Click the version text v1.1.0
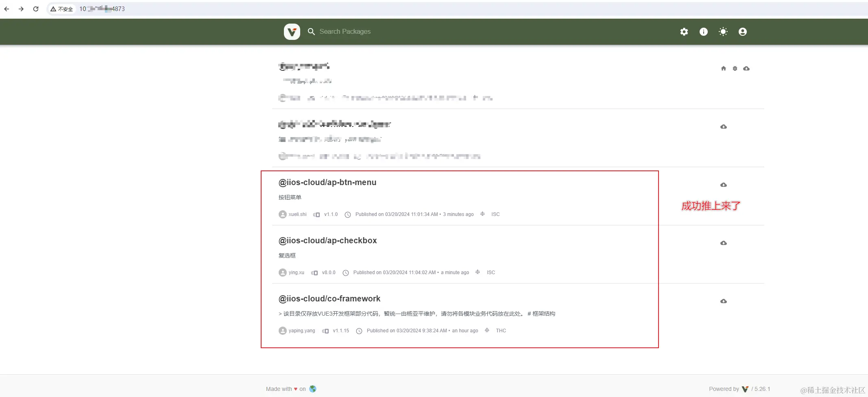 (x=331, y=214)
